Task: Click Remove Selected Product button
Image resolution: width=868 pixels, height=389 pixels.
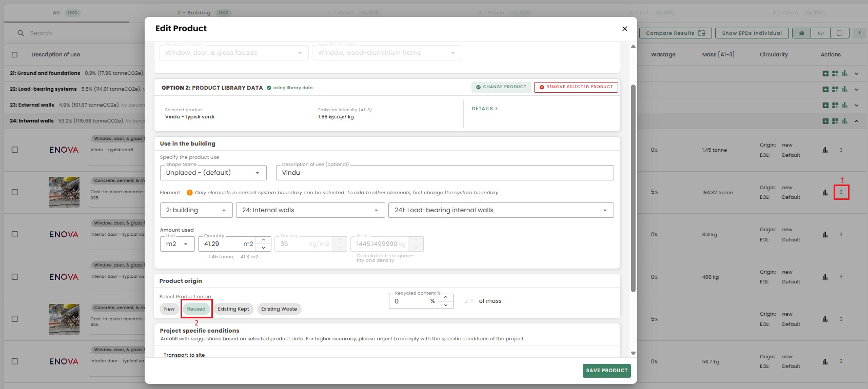Action: pyautogui.click(x=576, y=87)
